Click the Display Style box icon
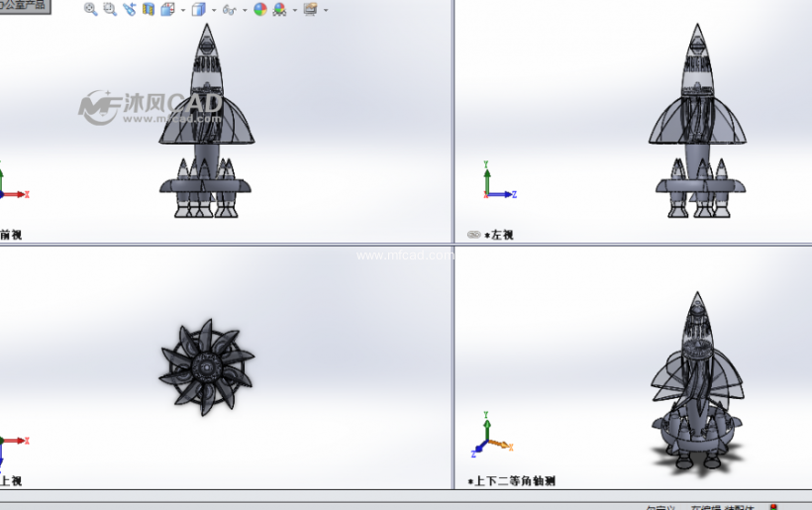Screen dimensions: 812x510 coord(198,9)
